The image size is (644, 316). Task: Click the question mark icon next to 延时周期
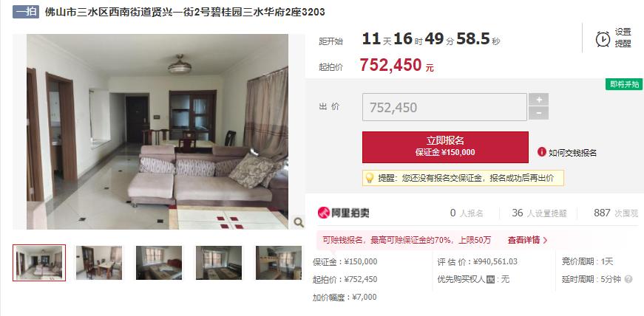pyautogui.click(x=628, y=279)
